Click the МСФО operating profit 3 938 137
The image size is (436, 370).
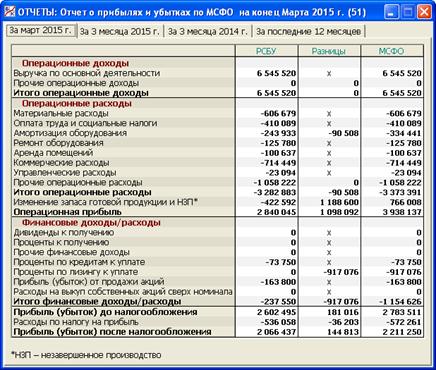(402, 212)
